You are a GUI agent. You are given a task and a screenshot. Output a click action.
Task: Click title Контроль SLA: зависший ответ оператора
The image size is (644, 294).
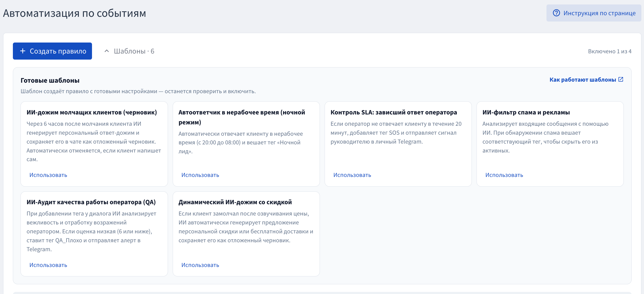pos(394,112)
